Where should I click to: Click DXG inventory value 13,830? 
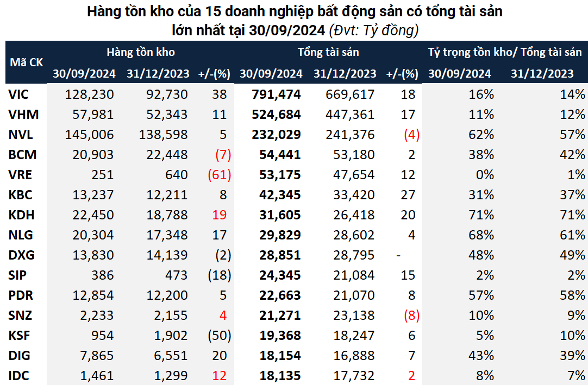93,255
